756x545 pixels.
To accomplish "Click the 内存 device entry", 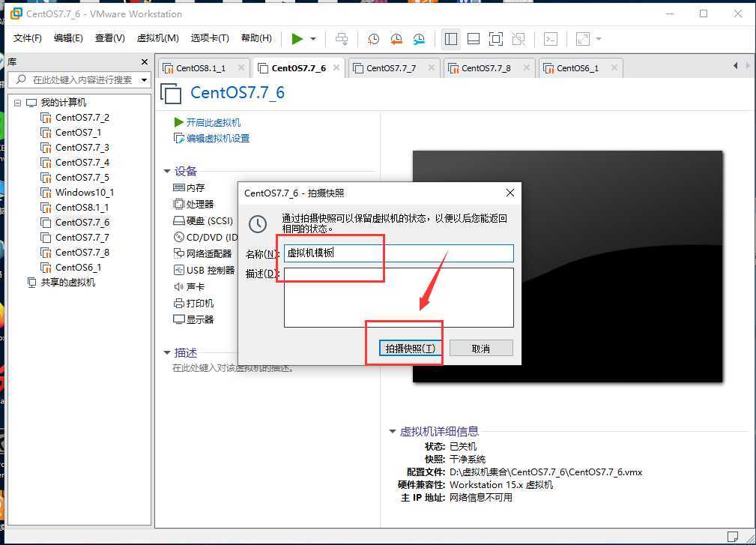I will 189,187.
